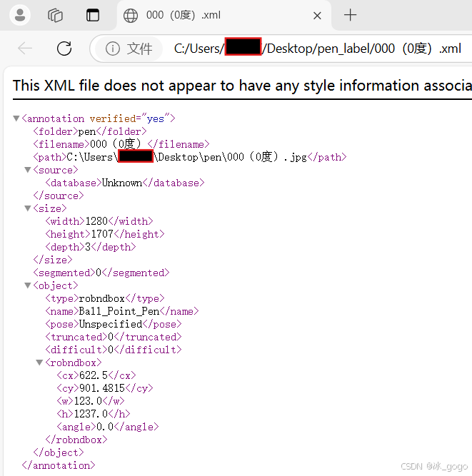This screenshot has width=472, height=476.
Task: Click the tab actions menu icon
Action: pyautogui.click(x=93, y=15)
